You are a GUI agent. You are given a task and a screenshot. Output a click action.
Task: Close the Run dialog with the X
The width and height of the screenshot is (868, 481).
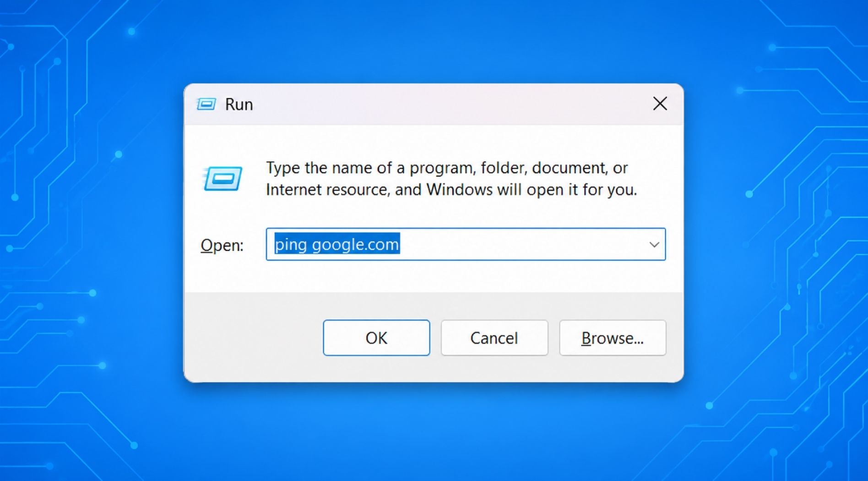660,104
